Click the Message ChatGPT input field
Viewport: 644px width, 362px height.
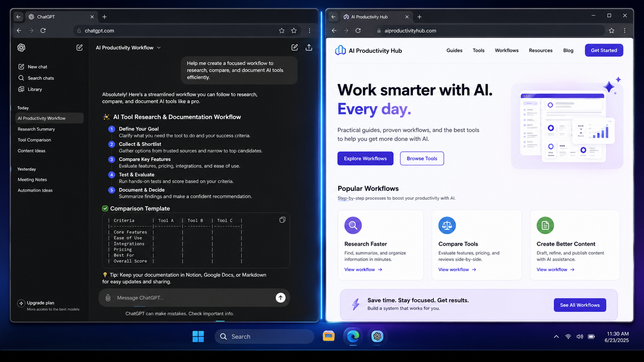point(195,298)
